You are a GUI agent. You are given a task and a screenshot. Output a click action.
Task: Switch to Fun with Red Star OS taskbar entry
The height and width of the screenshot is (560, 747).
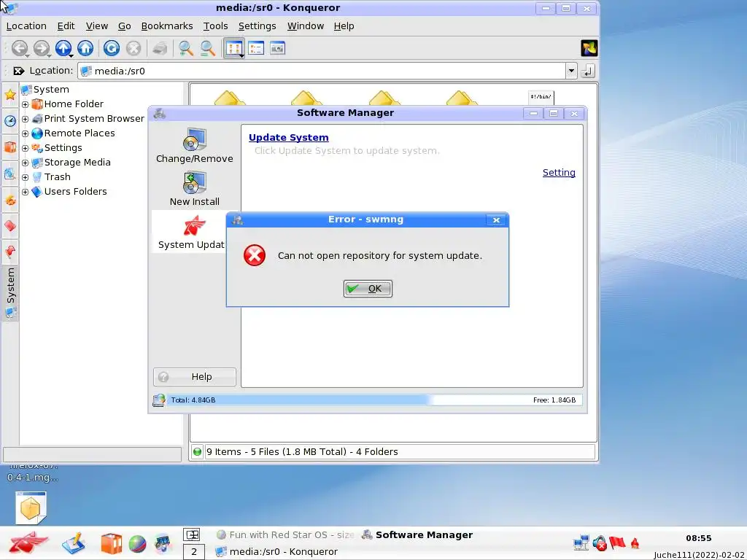click(x=285, y=534)
